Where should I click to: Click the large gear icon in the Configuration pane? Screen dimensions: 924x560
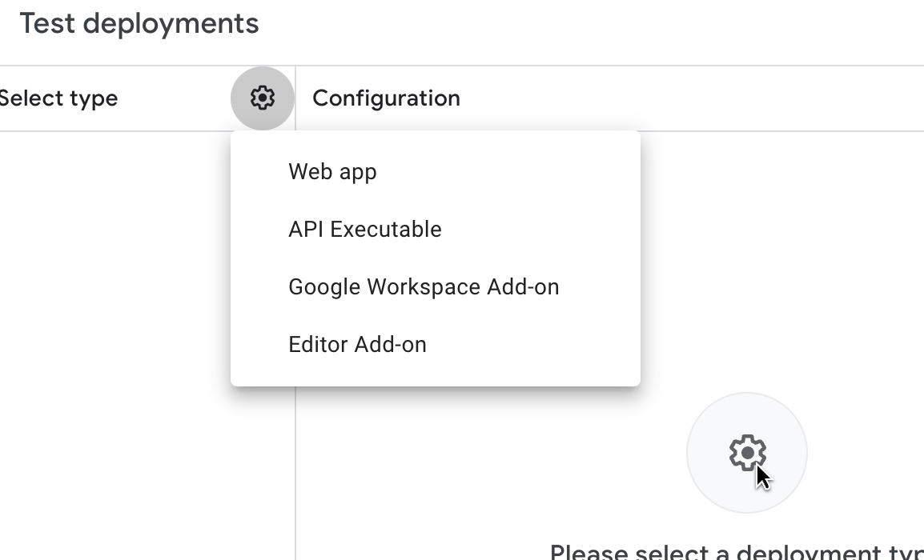(746, 453)
